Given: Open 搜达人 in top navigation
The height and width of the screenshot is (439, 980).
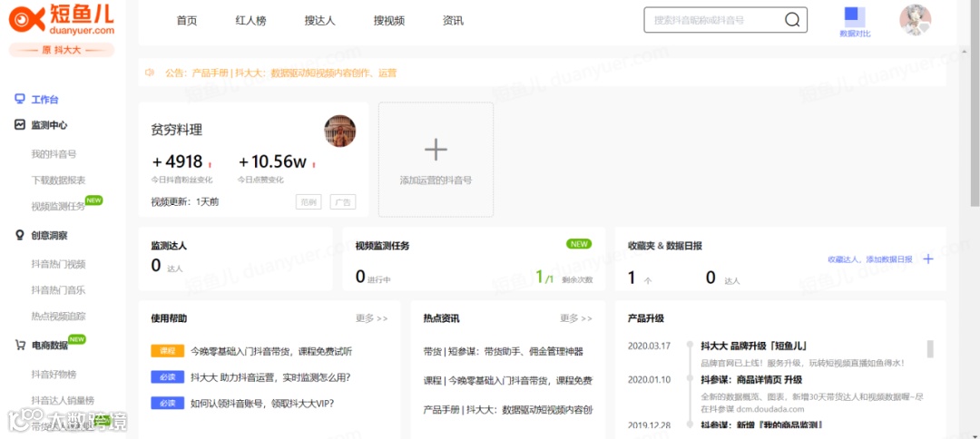Looking at the screenshot, I should (320, 21).
